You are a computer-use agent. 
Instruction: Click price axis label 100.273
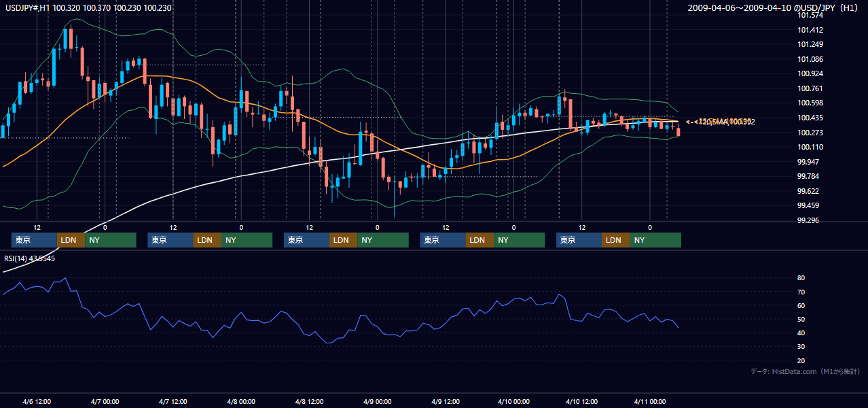[810, 133]
